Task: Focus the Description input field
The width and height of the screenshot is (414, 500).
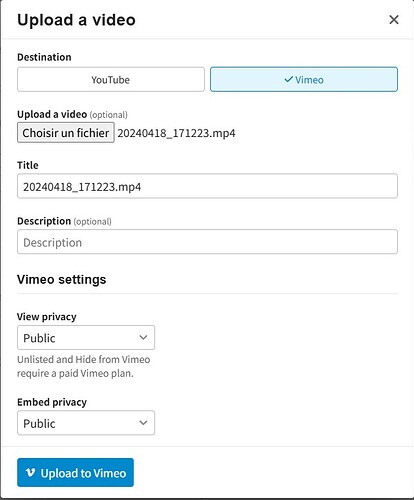Action: [207, 242]
